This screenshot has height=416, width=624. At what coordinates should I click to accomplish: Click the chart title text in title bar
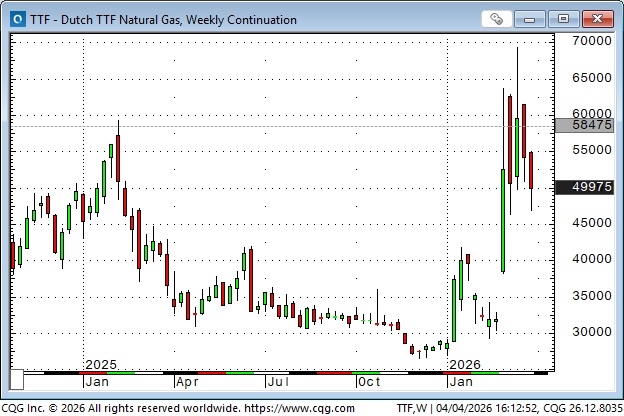coord(160,19)
